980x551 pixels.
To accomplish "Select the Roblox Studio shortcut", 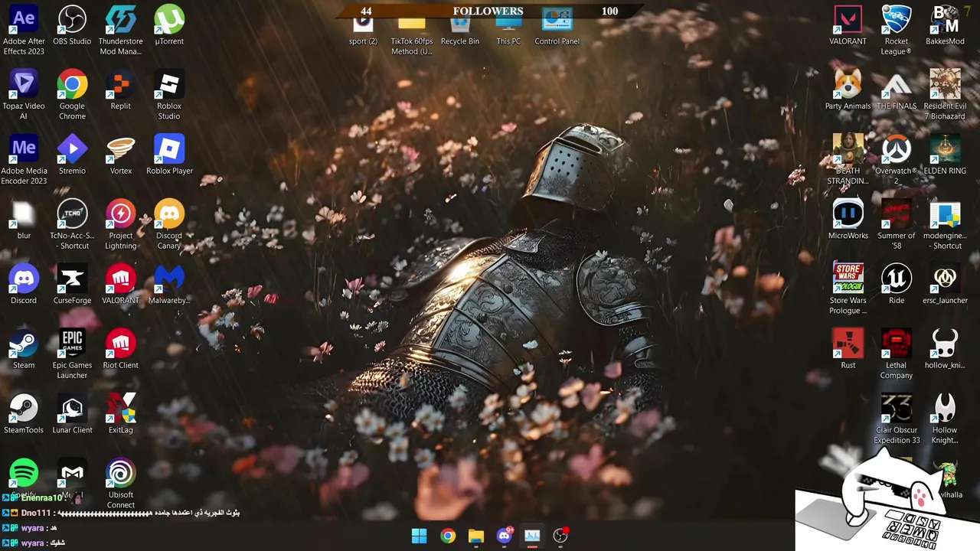I will [169, 95].
